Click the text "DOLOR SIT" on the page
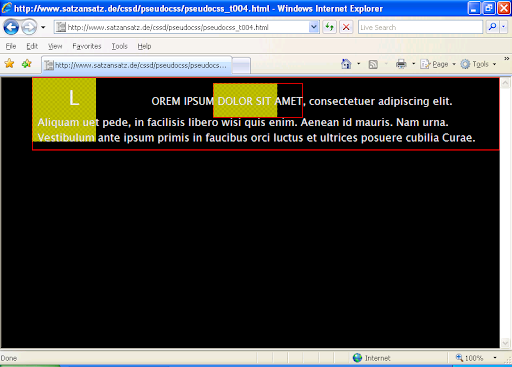Viewport: 512px width, 367px height. pyautogui.click(x=244, y=101)
